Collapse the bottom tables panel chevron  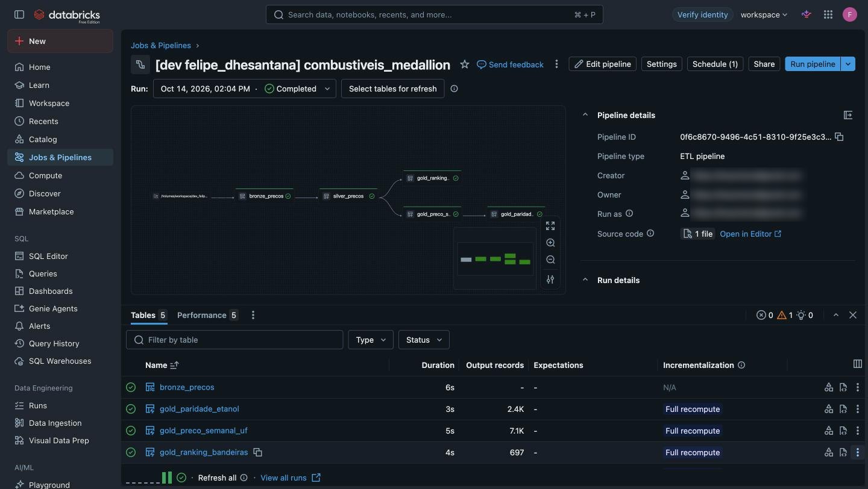(x=836, y=315)
